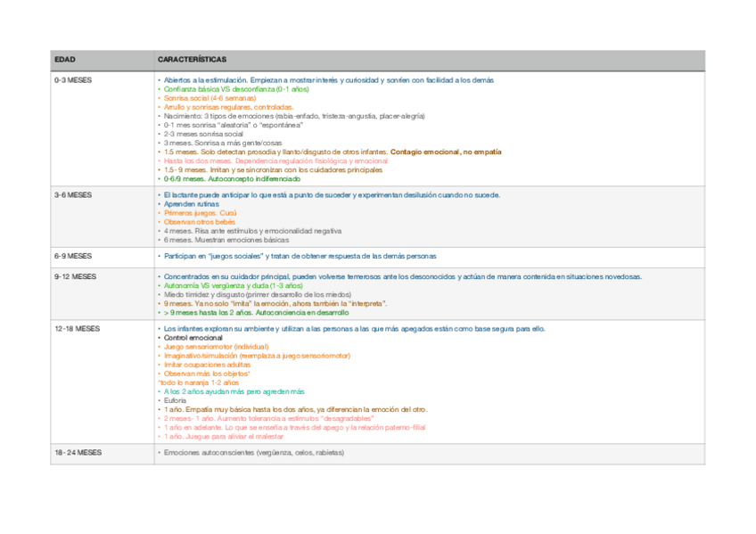Select the 18-24 MESES row label
This screenshot has height=534, width=756.
tap(78, 453)
